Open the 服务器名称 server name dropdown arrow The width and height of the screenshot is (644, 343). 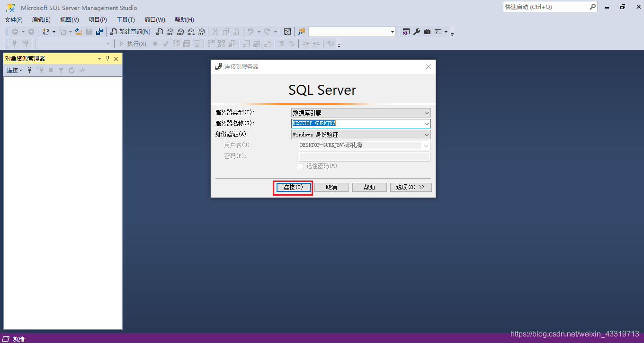pos(427,124)
